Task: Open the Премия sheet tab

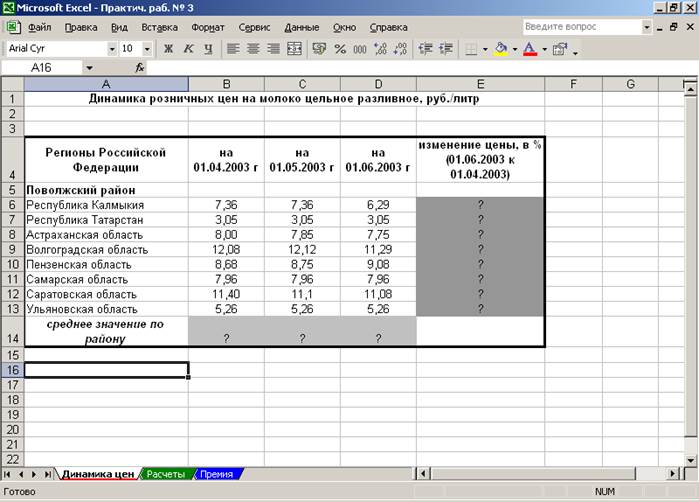Action: point(216,474)
